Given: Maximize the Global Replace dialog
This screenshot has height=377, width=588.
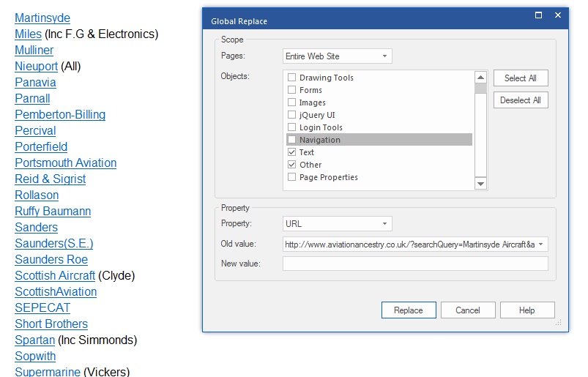Looking at the screenshot, I should (x=538, y=15).
